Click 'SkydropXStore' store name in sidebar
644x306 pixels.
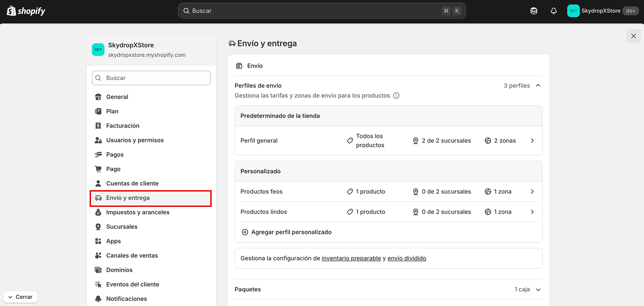[x=131, y=45]
